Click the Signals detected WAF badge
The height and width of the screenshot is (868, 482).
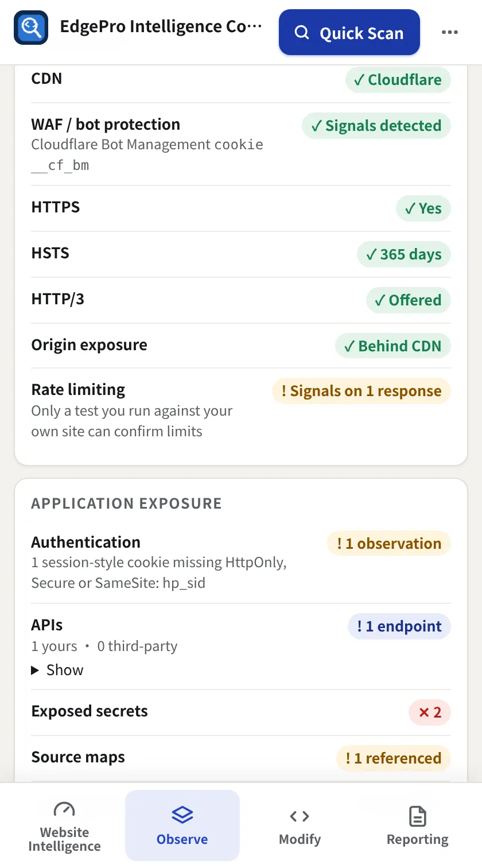[x=376, y=126]
